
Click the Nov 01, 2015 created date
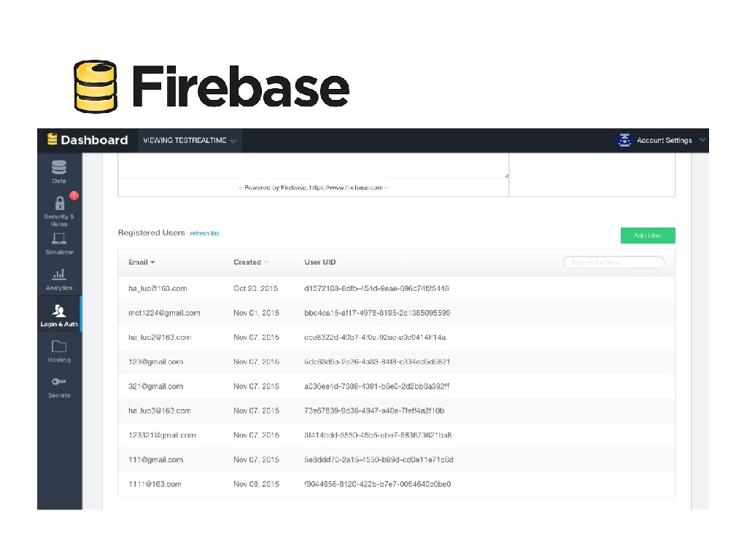pos(256,313)
